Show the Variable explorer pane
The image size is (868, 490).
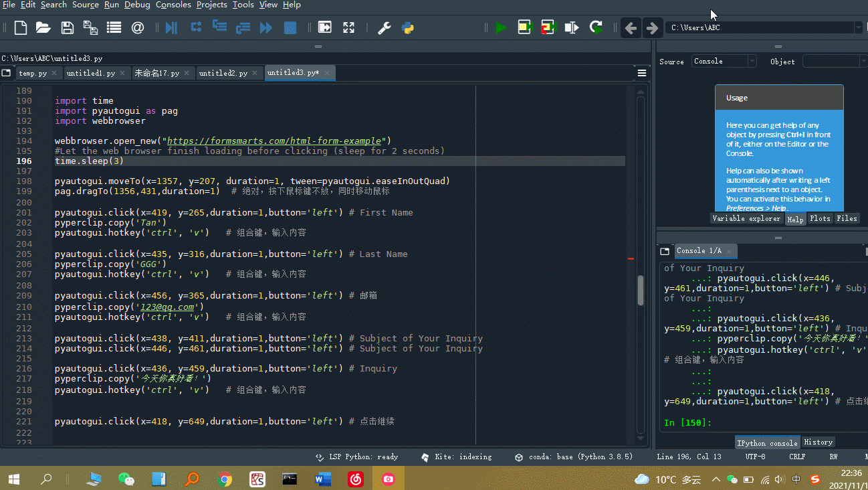pos(746,218)
